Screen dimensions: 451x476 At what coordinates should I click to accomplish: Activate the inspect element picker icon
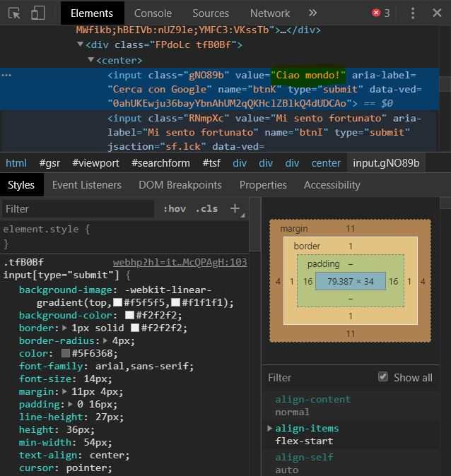coord(15,13)
